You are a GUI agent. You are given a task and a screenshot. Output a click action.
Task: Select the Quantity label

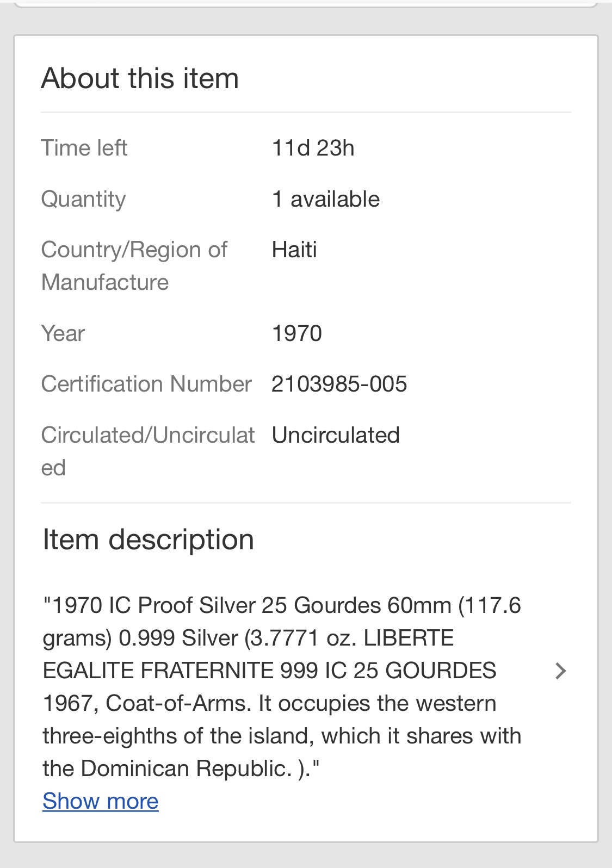tap(84, 200)
